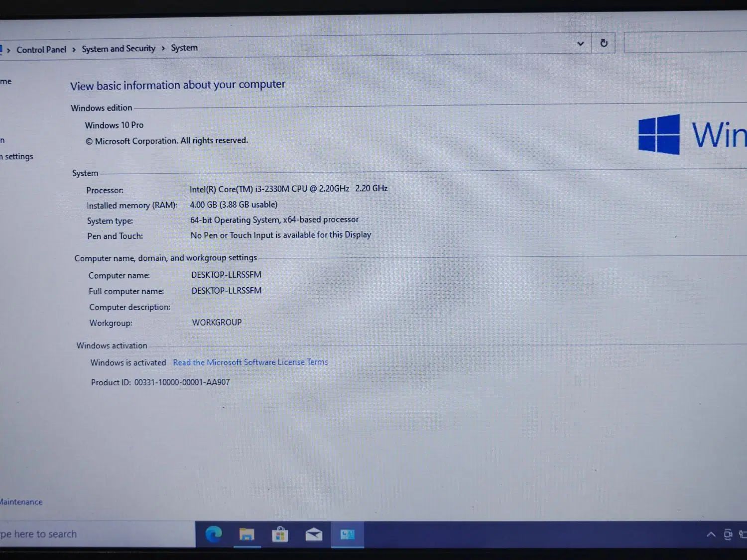The image size is (747, 560).
Task: Refresh the System page
Action: [x=604, y=43]
